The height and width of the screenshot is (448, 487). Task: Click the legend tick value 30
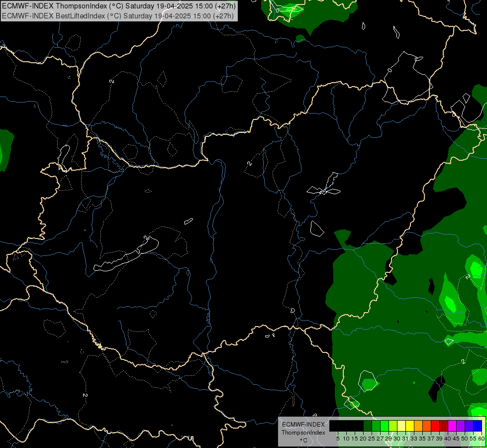pos(397,439)
